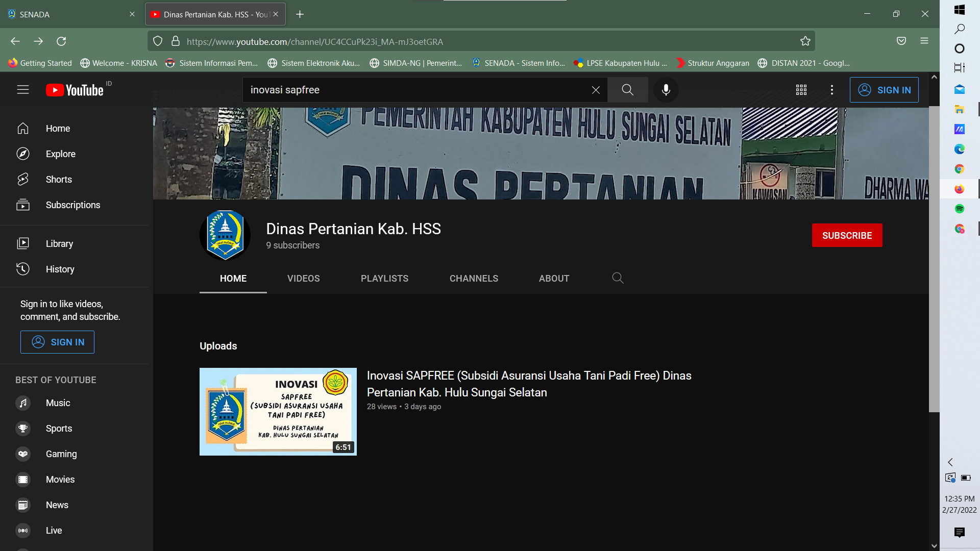Viewport: 980px width, 551px height.
Task: Select the HOME channel tab
Action: (233, 279)
